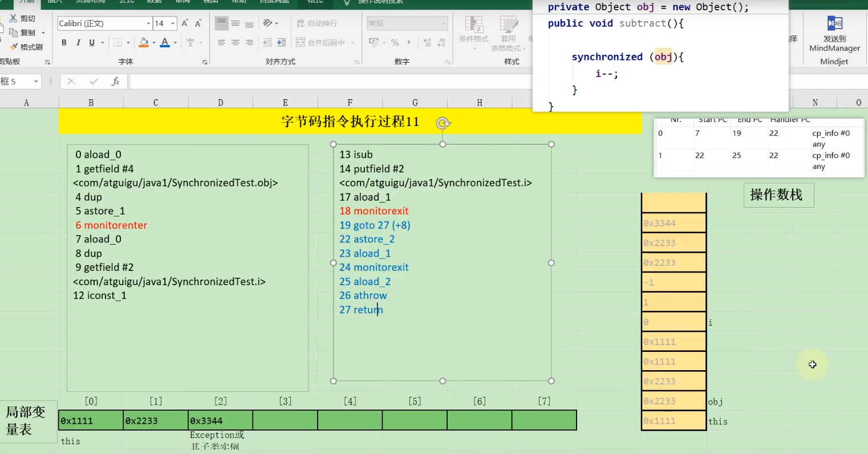Click the cancel X beside the formula bar
The height and width of the screenshot is (454, 868).
point(71,82)
